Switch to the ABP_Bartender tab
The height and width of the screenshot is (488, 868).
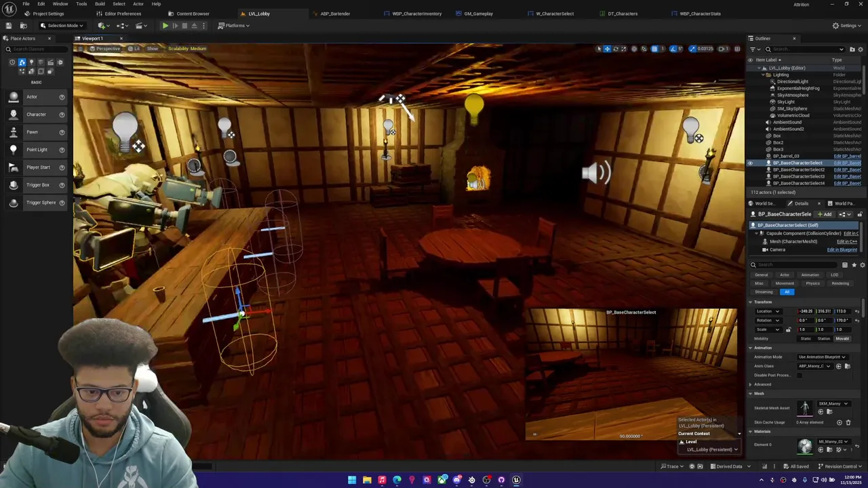(x=334, y=14)
